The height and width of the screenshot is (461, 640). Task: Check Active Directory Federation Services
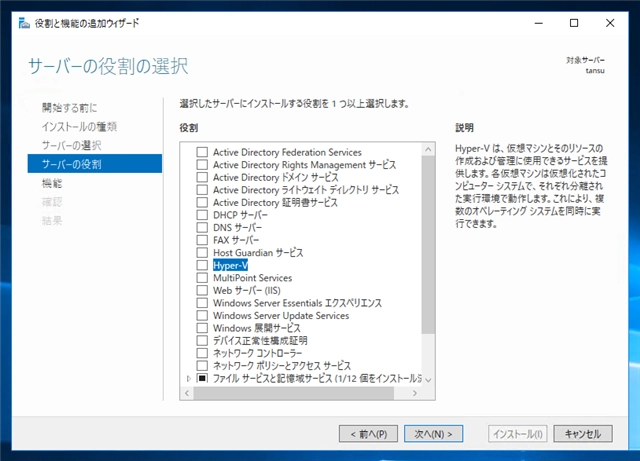202,152
